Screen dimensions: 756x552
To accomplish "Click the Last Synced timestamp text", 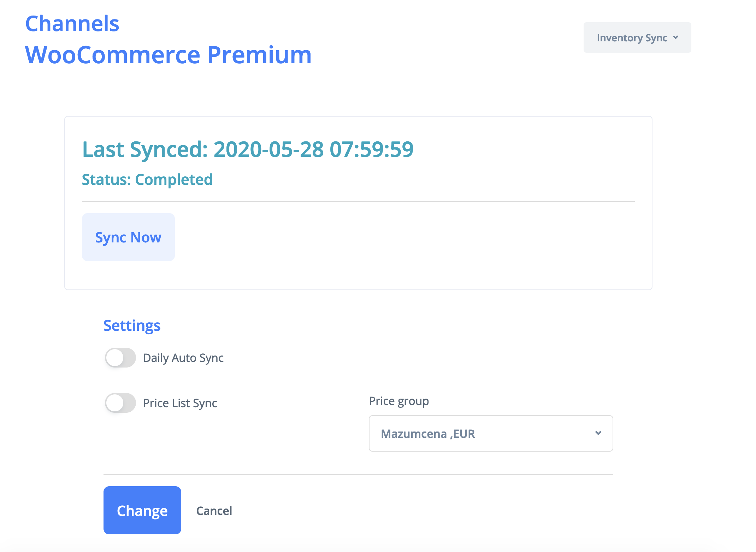I will coord(248,149).
